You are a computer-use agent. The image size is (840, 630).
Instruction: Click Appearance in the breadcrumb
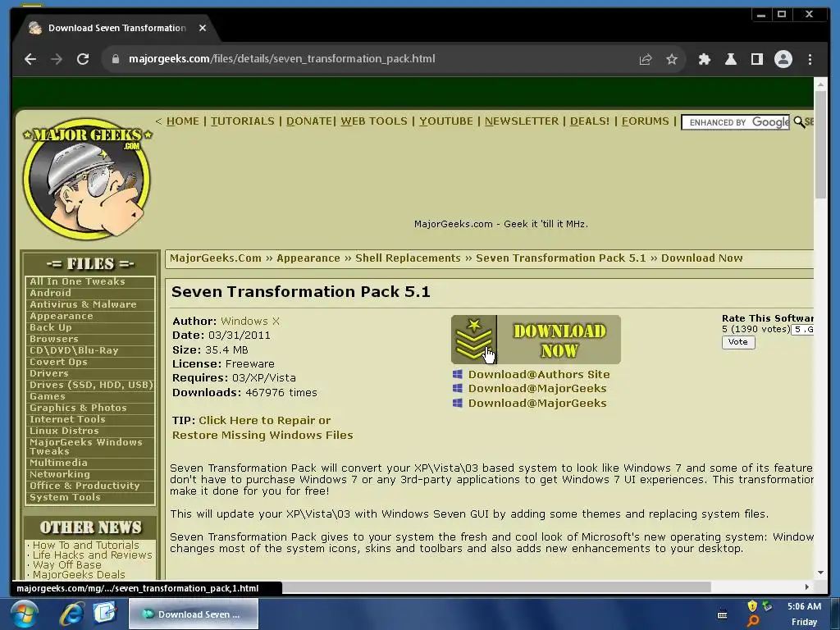point(308,258)
